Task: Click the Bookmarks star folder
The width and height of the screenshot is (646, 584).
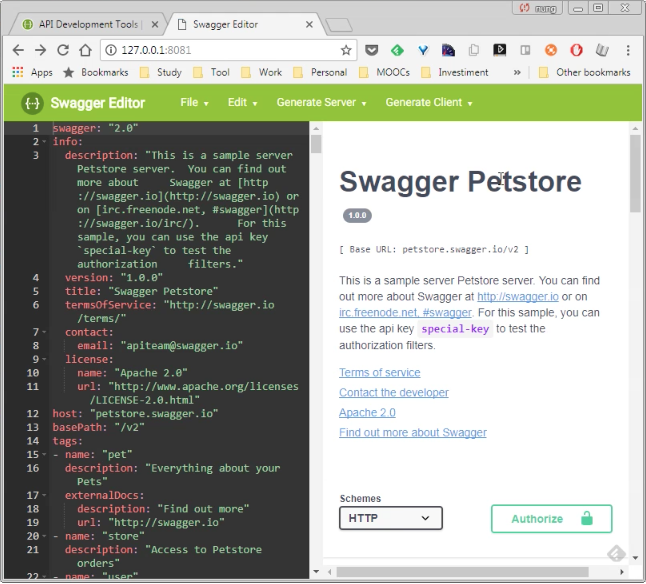Action: tap(96, 72)
